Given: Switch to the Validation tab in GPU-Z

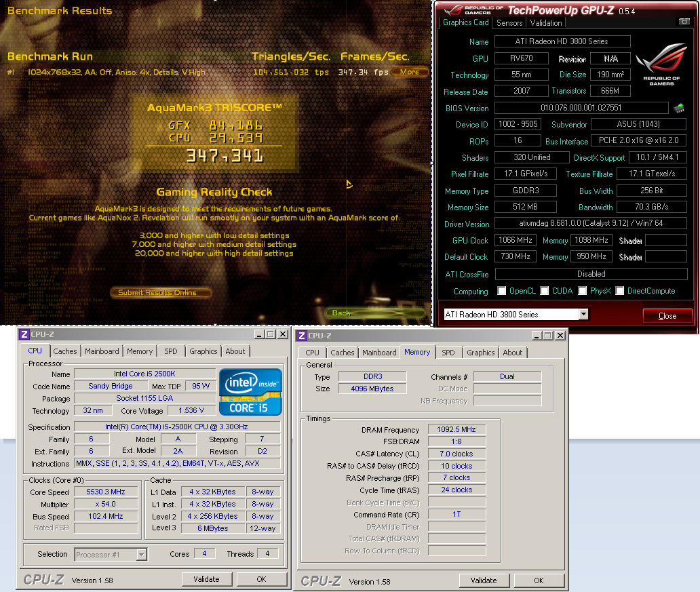Looking at the screenshot, I should [546, 23].
